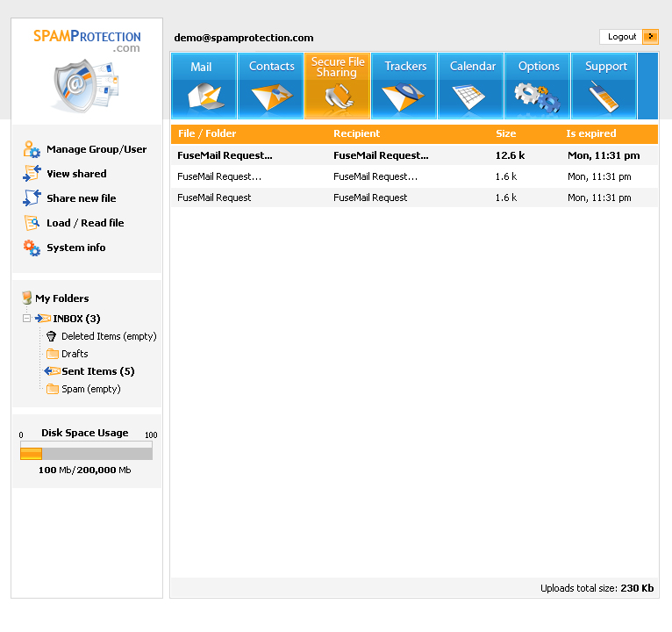Click the bold Mon, 11:31 pm expiry cell
This screenshot has height=632, width=672.
604,155
